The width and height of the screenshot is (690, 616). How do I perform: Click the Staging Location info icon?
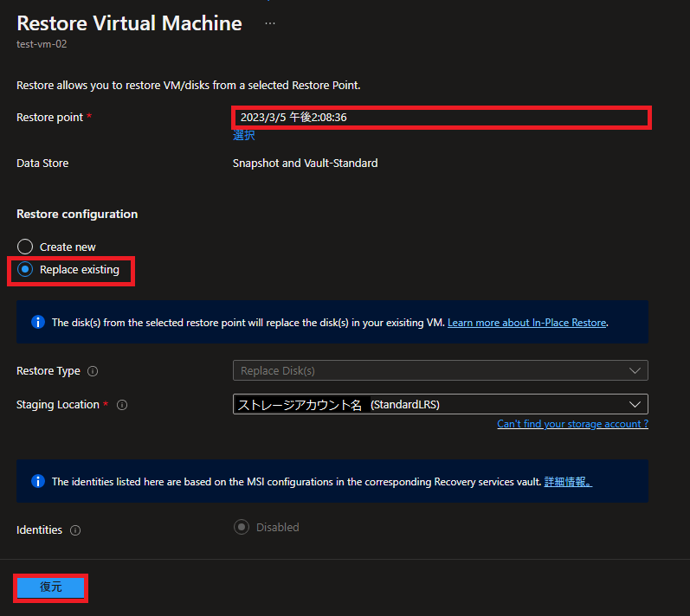(122, 405)
